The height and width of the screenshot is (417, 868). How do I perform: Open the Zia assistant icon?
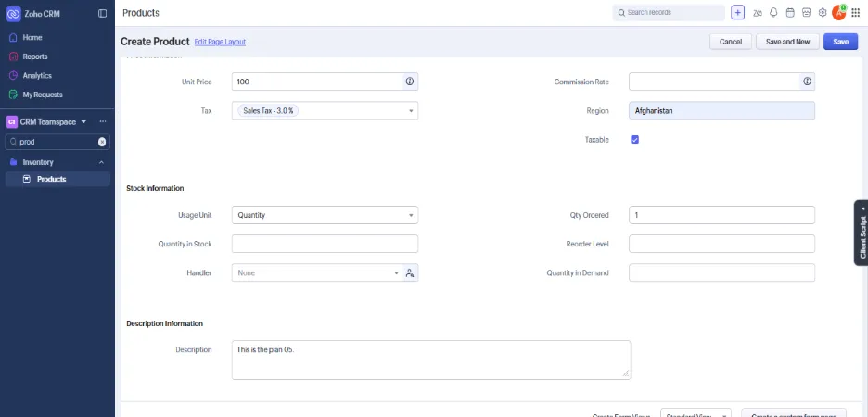(758, 13)
